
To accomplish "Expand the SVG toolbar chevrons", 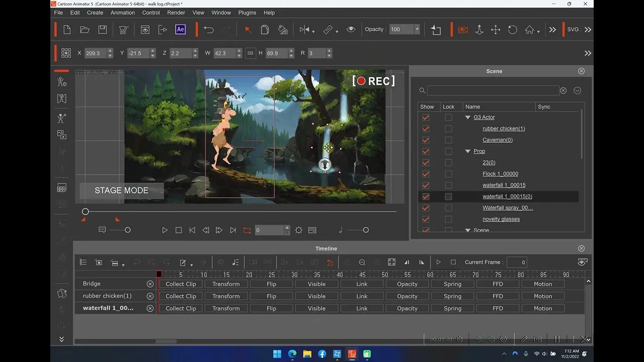I will pyautogui.click(x=588, y=30).
